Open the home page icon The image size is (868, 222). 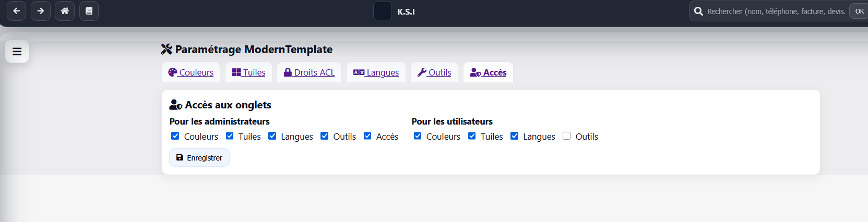[x=65, y=11]
